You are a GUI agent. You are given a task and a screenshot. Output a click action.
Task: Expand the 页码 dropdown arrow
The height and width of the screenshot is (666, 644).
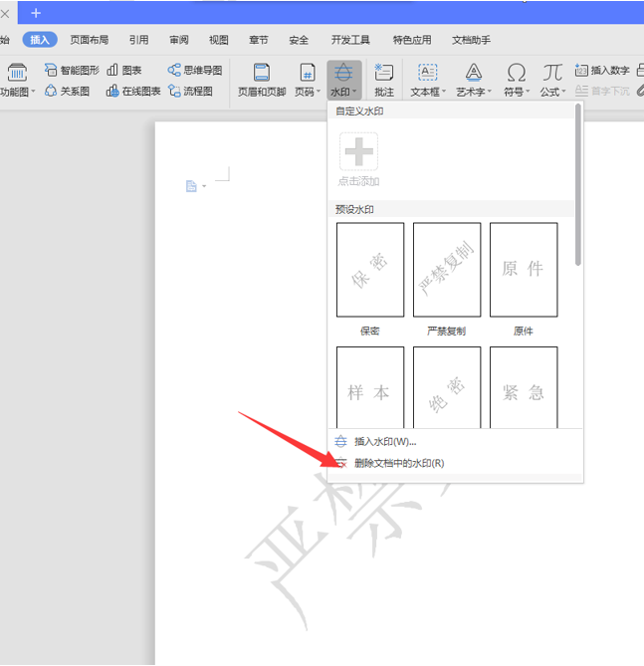pos(319,92)
